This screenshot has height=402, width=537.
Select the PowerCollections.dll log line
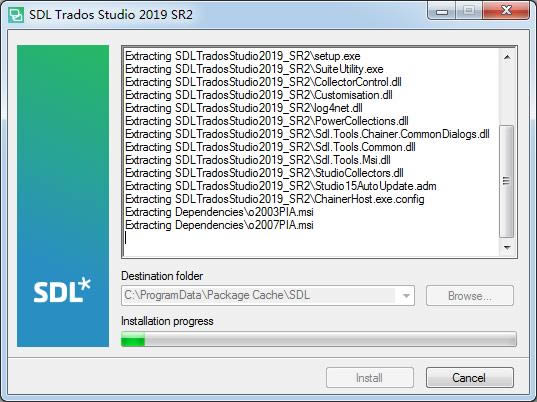(x=266, y=121)
